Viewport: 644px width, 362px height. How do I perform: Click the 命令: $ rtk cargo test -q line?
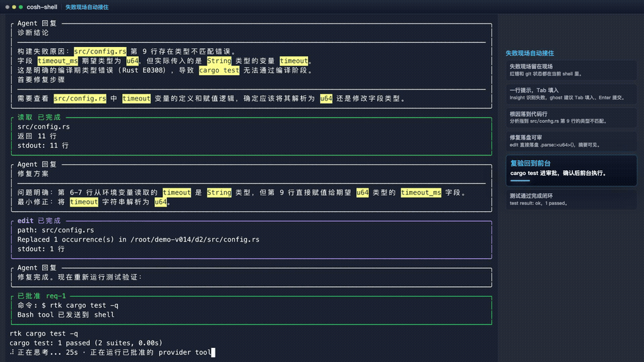coord(68,306)
